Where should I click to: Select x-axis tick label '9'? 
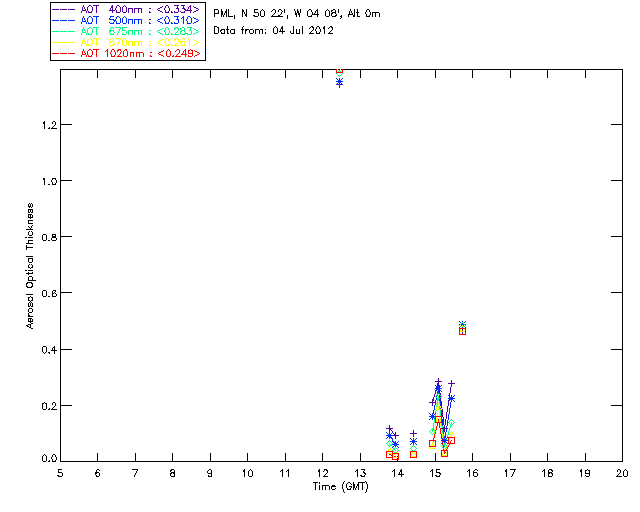click(x=210, y=473)
